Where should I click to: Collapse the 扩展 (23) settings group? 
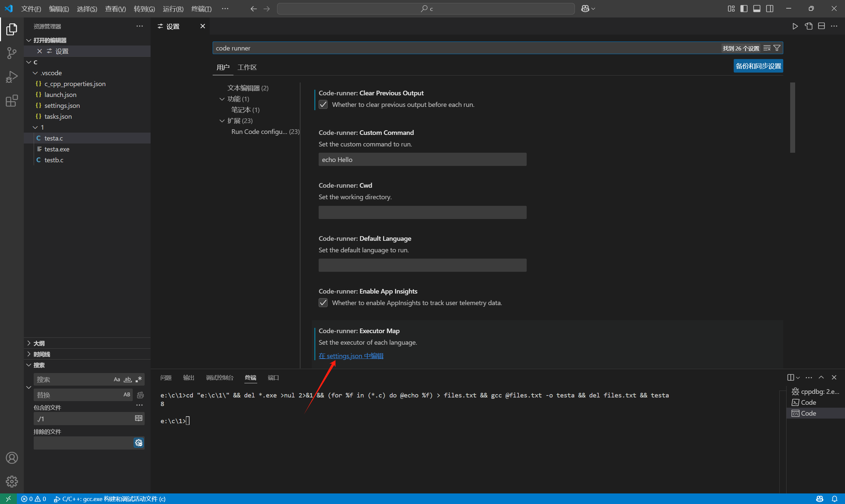[222, 121]
